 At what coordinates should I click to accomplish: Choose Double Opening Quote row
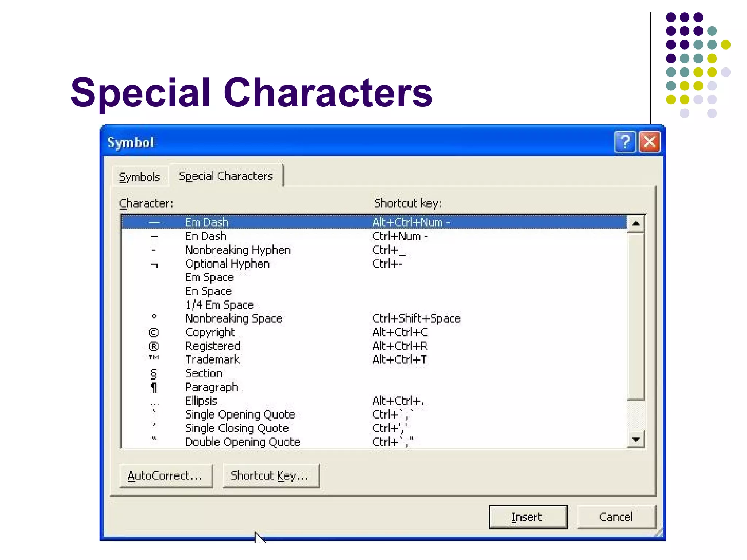tap(374, 442)
